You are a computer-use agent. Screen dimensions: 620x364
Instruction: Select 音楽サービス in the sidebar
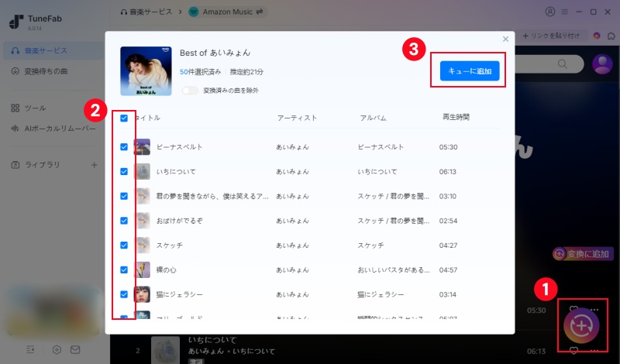[x=53, y=50]
